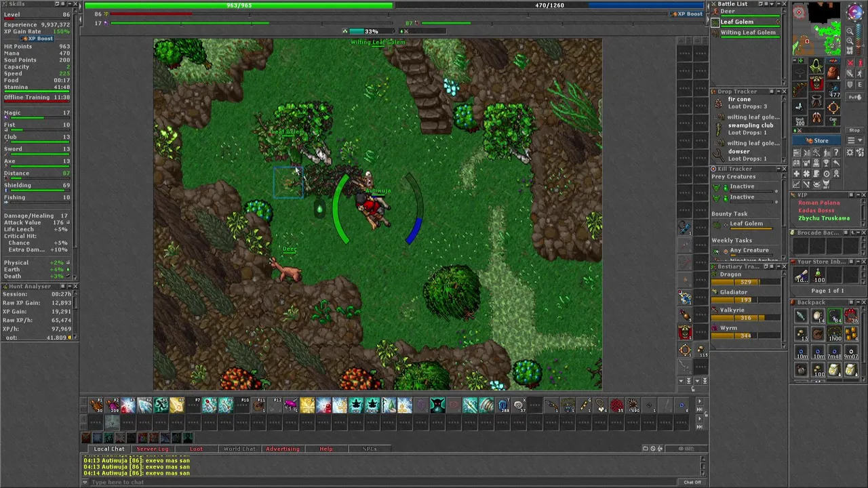Toggle the PvP mode button
The height and width of the screenshot is (488, 868).
coord(854,97)
